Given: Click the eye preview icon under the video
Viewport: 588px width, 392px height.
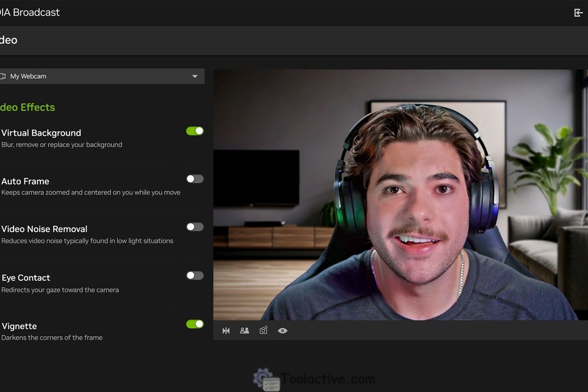Looking at the screenshot, I should (283, 330).
